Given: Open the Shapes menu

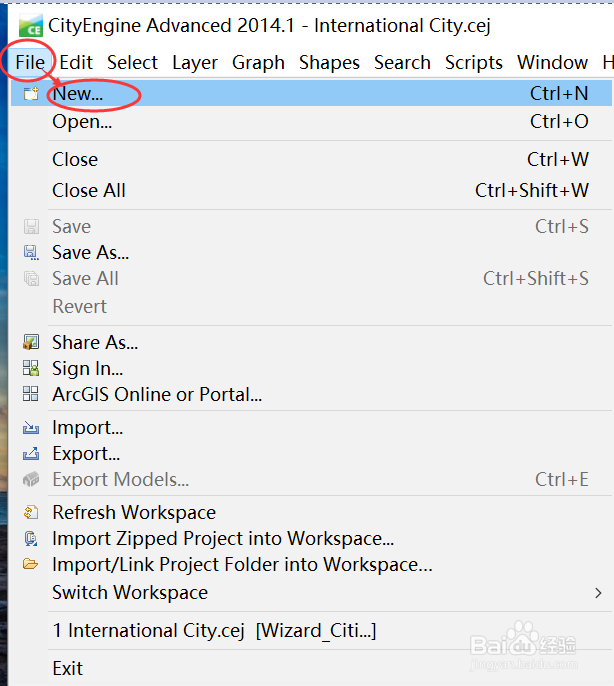Looking at the screenshot, I should click(x=329, y=62).
